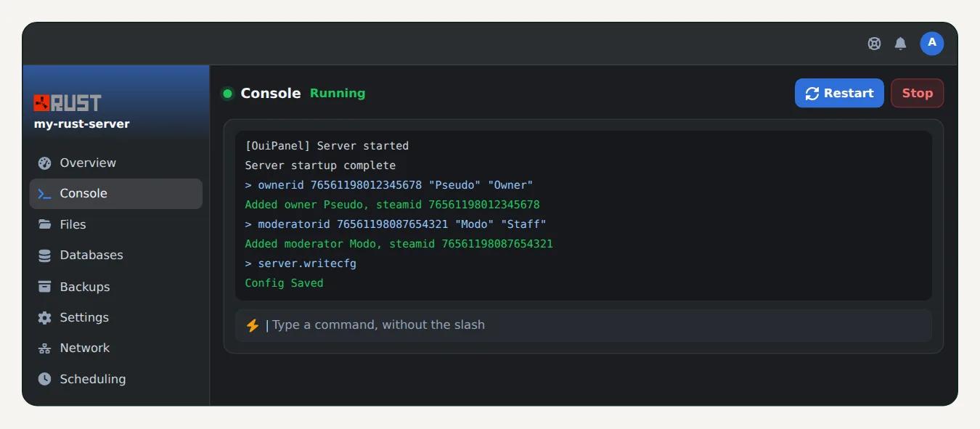Stop the server
This screenshot has height=429, width=980.
918,93
